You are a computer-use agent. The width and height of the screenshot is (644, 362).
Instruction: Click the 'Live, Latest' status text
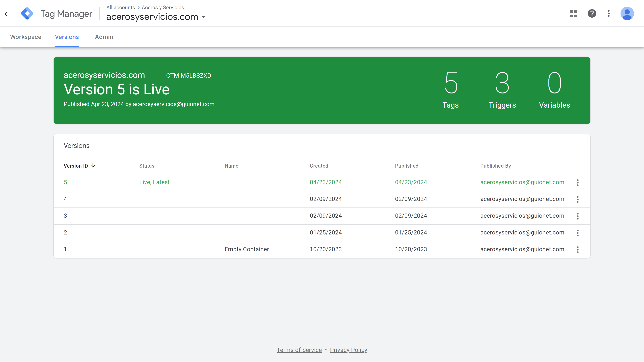(154, 182)
